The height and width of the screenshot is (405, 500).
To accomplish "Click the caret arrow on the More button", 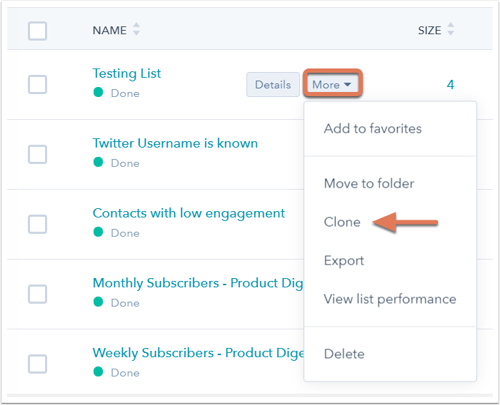I will (x=347, y=85).
